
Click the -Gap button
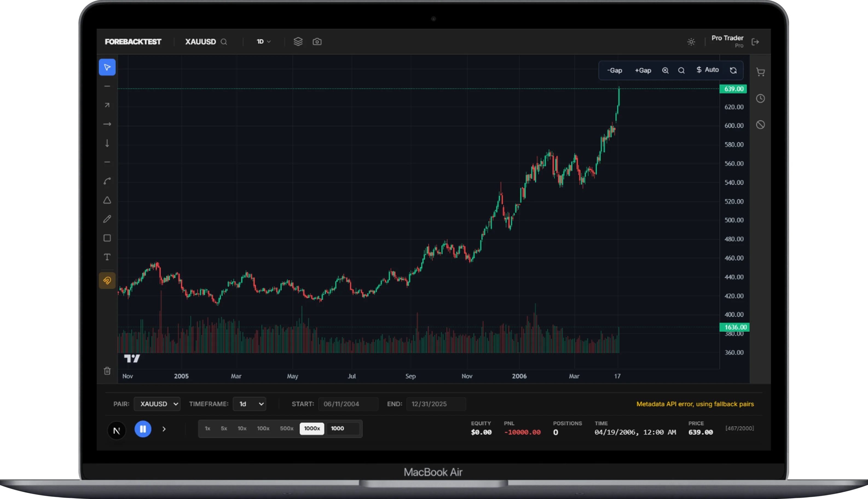click(615, 70)
